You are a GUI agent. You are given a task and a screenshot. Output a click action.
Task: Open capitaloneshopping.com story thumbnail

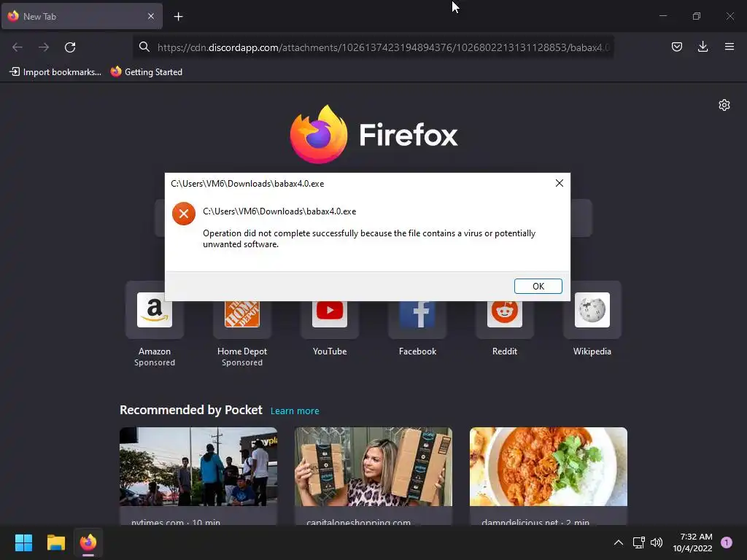[373, 467]
